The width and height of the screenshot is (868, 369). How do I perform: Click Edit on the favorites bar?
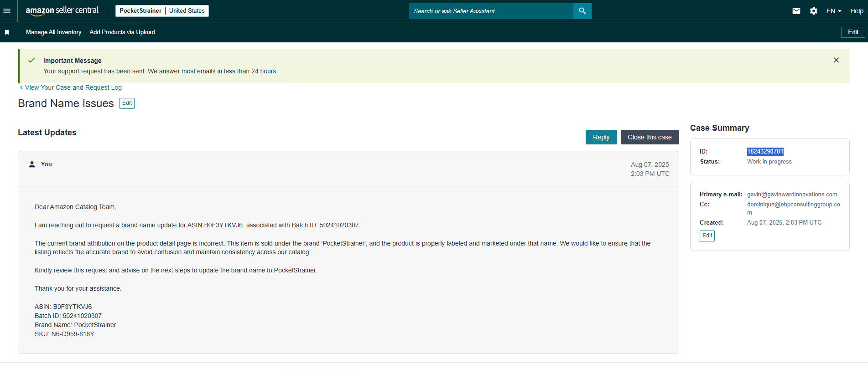852,32
